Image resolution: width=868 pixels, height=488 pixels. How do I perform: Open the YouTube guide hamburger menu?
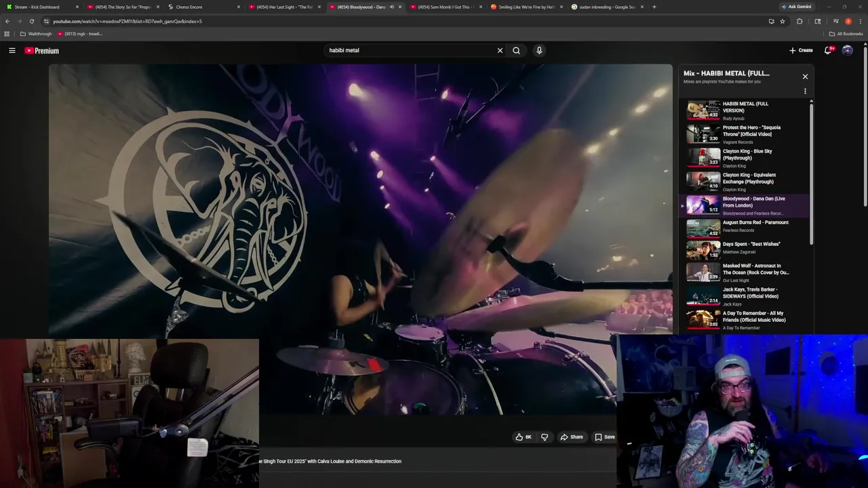click(12, 50)
